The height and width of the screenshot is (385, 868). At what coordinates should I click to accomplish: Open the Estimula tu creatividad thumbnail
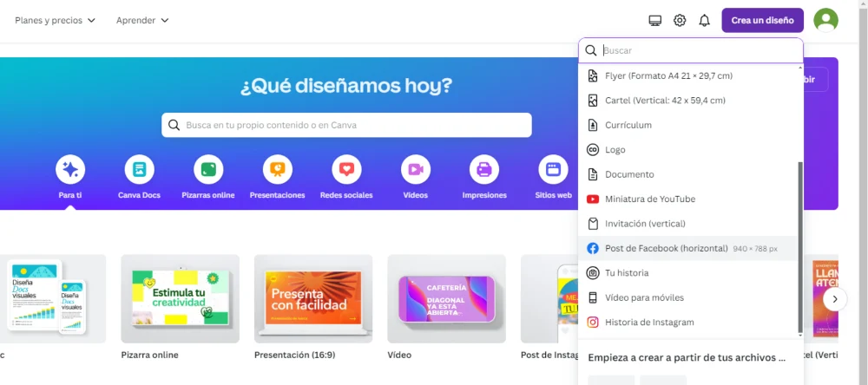point(180,298)
